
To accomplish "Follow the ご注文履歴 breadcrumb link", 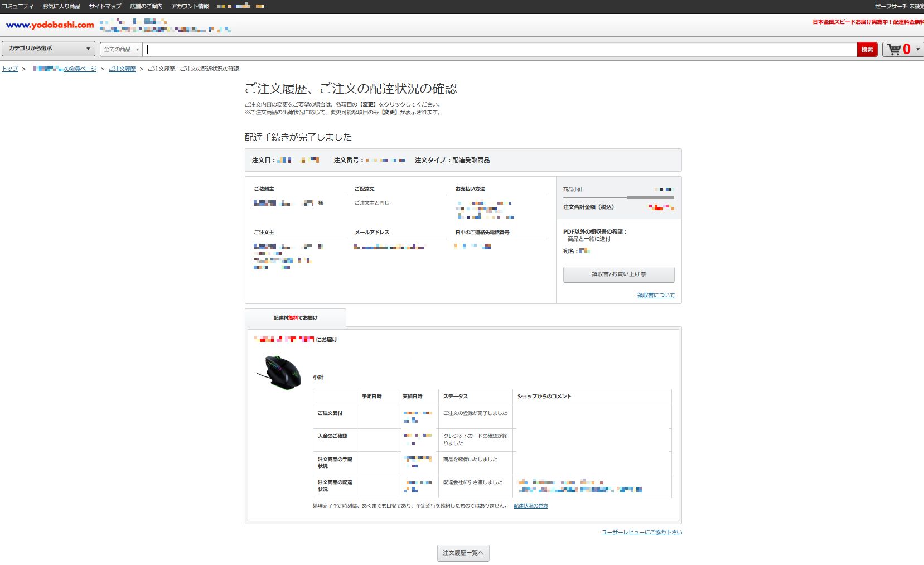I will (x=122, y=69).
